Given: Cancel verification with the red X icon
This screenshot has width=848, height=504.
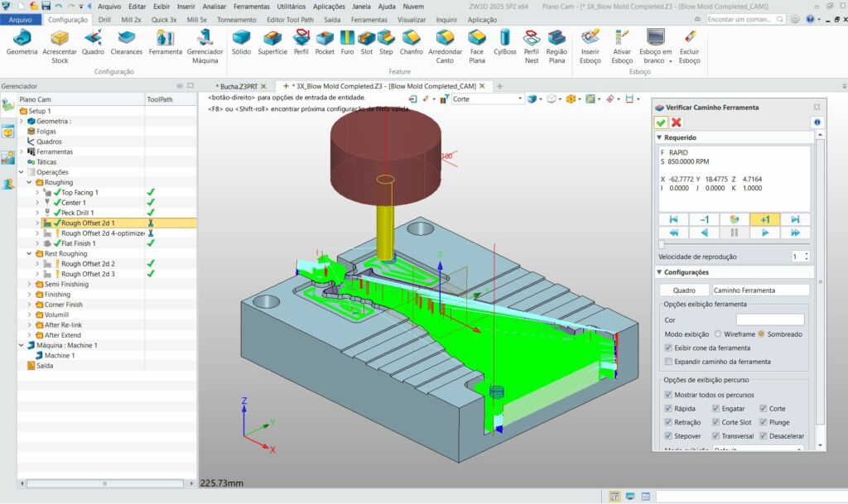Looking at the screenshot, I should click(676, 122).
